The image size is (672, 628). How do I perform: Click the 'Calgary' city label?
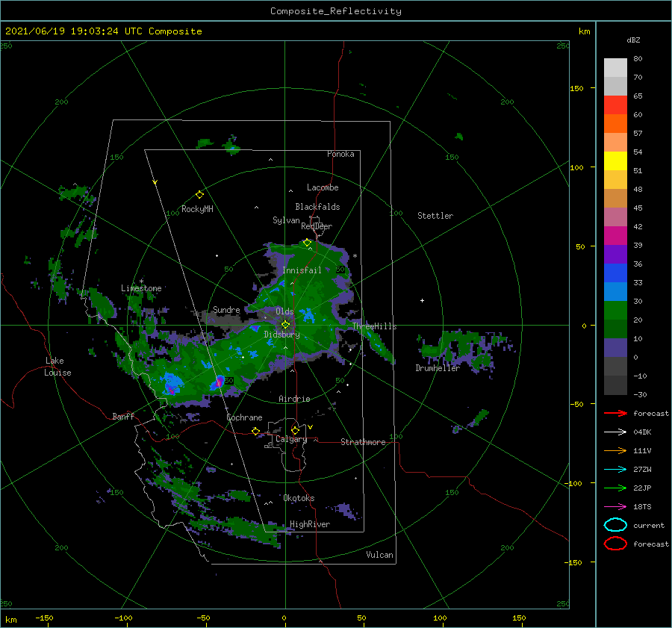click(291, 439)
